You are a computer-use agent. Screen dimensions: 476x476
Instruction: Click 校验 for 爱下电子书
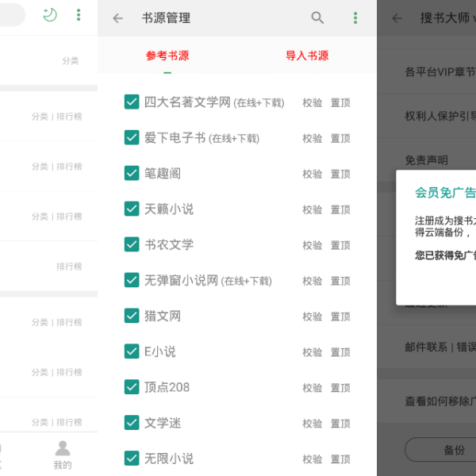[x=313, y=138]
